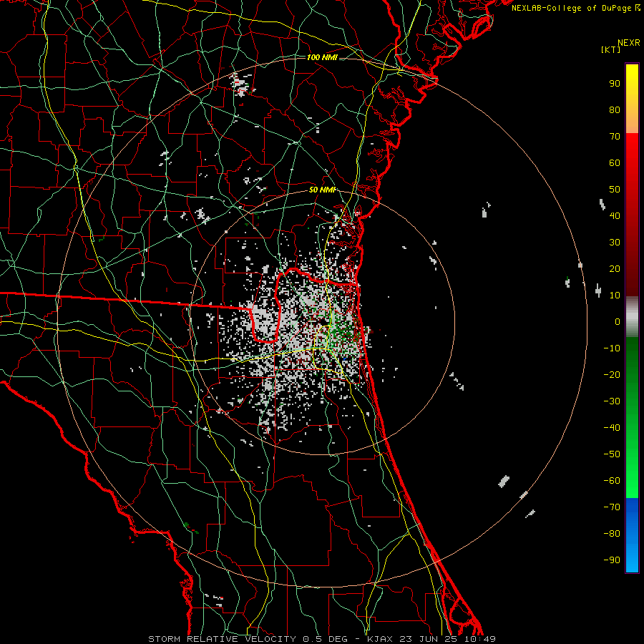Click the STORM RELATIVE VELOCITY product caption
The height and width of the screenshot is (644, 644).
(222, 639)
